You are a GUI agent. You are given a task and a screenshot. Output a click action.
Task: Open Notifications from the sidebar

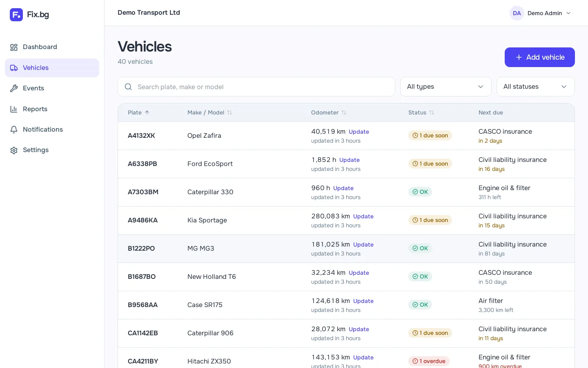[52, 130]
